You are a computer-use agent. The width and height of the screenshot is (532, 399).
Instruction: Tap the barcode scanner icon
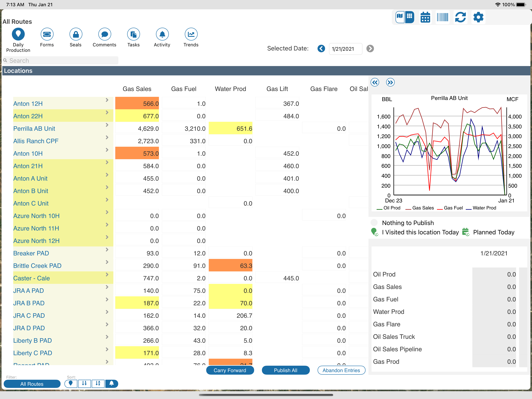[x=443, y=17]
